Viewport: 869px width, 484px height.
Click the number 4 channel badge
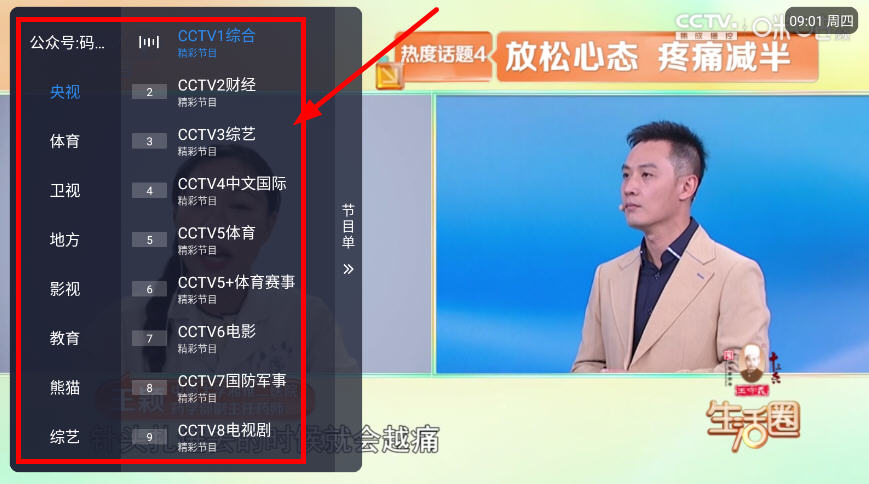[149, 190]
